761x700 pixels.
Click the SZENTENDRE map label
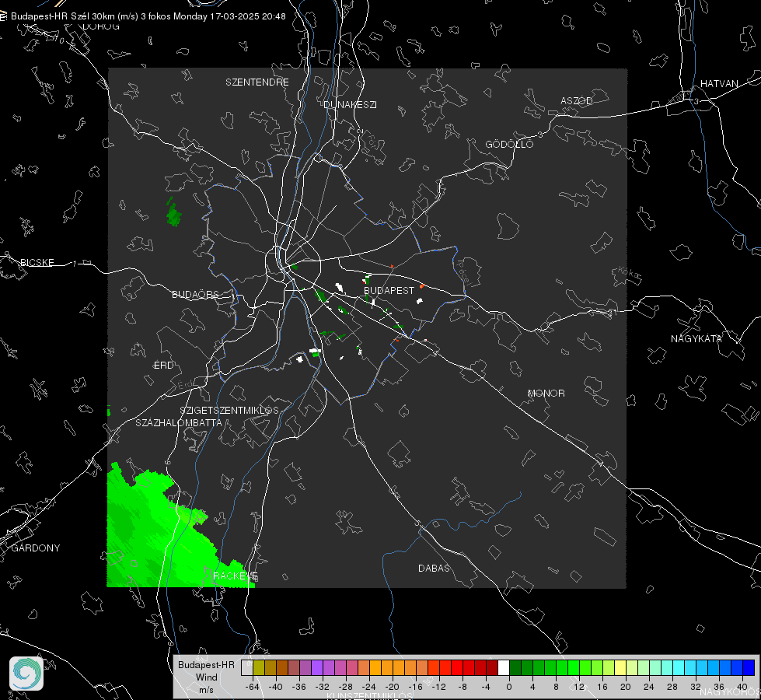click(x=257, y=82)
